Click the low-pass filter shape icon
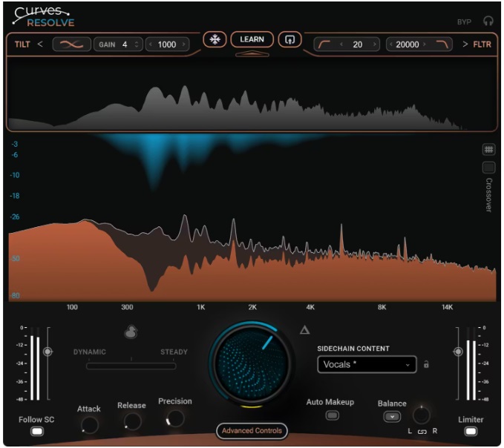Viewport: 504px width, 448px height. pos(442,45)
